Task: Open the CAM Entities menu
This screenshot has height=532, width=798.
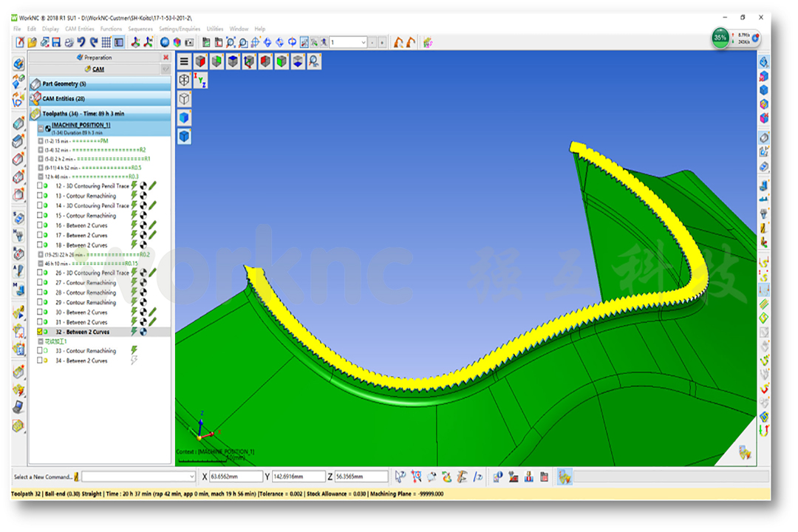Action: [80, 29]
